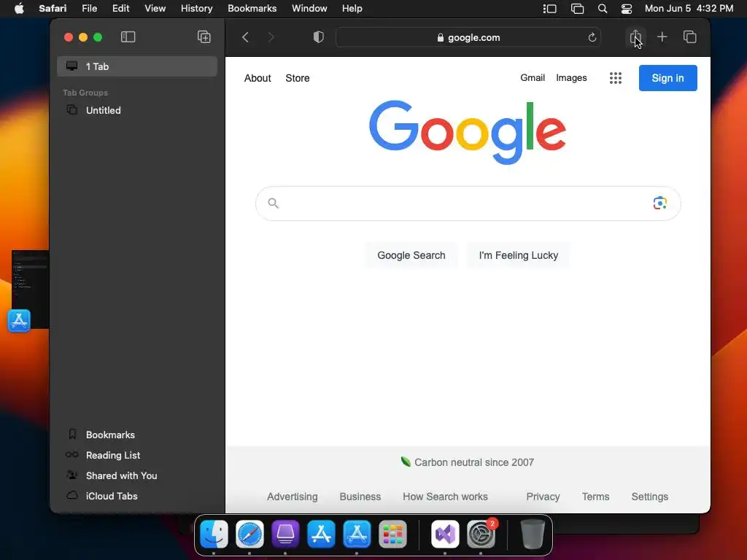Go forward with the forward arrow
Image resolution: width=747 pixels, height=560 pixels.
coord(271,37)
